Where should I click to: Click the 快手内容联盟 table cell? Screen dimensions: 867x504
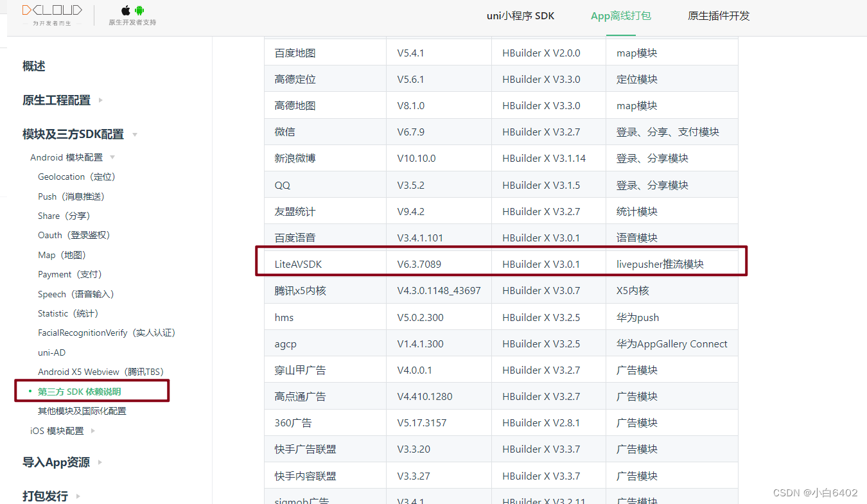(325, 476)
